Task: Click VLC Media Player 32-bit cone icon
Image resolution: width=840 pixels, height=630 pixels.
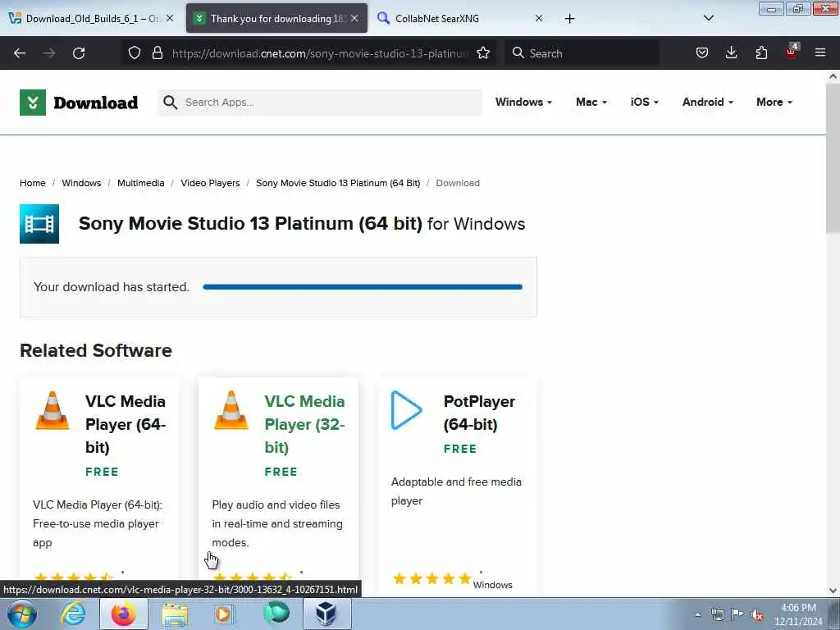Action: click(x=231, y=410)
